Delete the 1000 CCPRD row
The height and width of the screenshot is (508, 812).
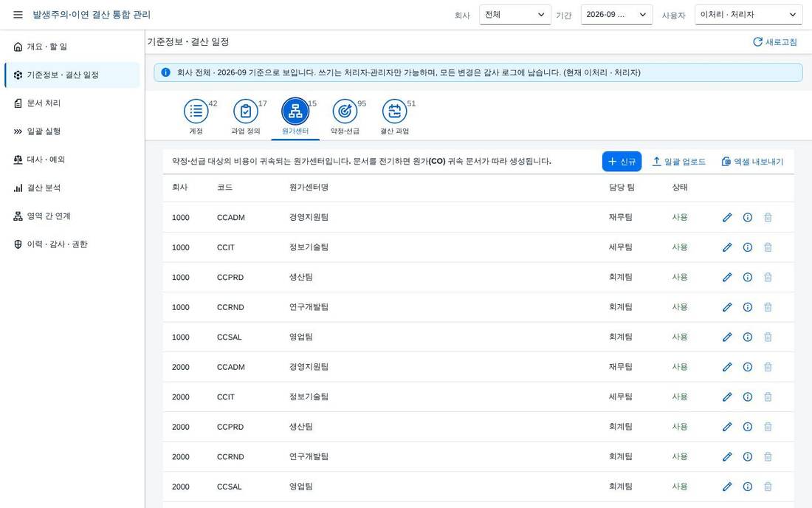pyautogui.click(x=768, y=278)
